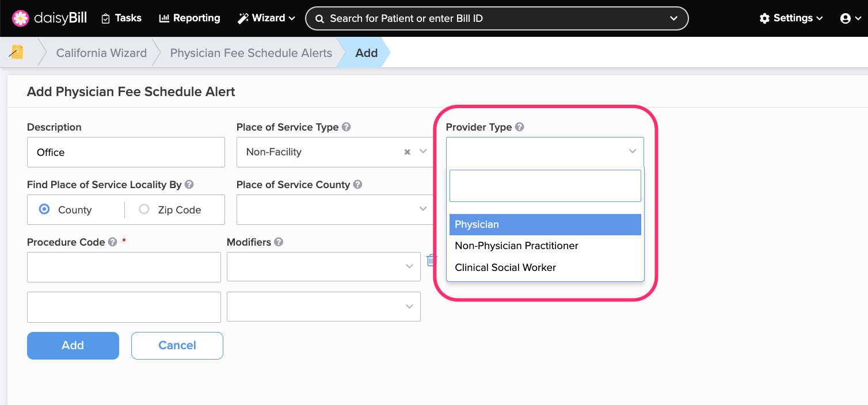
Task: Clear the Non-Facility selection with the x icon
Action: [x=407, y=152]
